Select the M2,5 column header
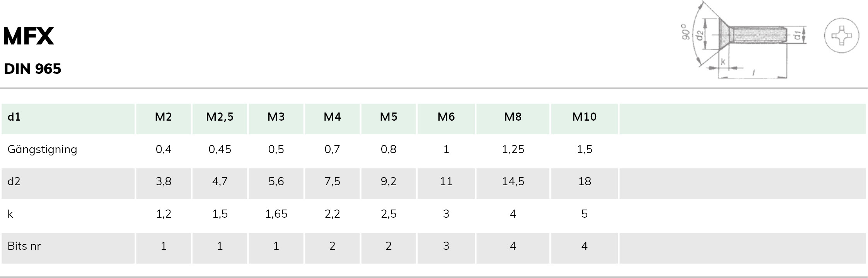 [220, 117]
